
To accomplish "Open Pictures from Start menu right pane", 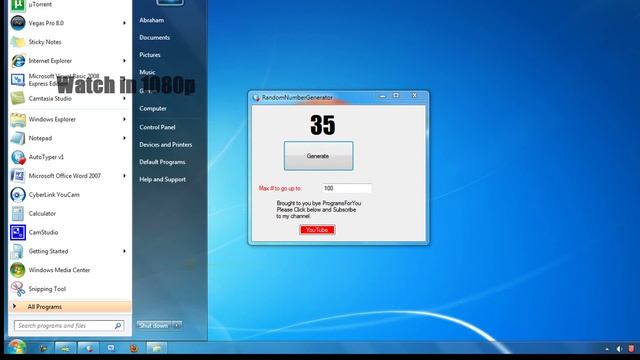I will coord(149,55).
